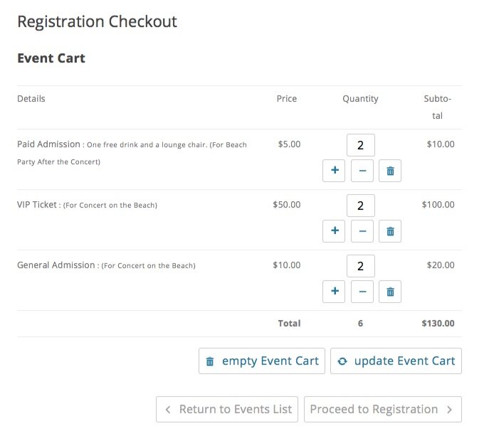The width and height of the screenshot is (489, 448).
Task: Select the General Admission quantity input
Action: tap(361, 266)
